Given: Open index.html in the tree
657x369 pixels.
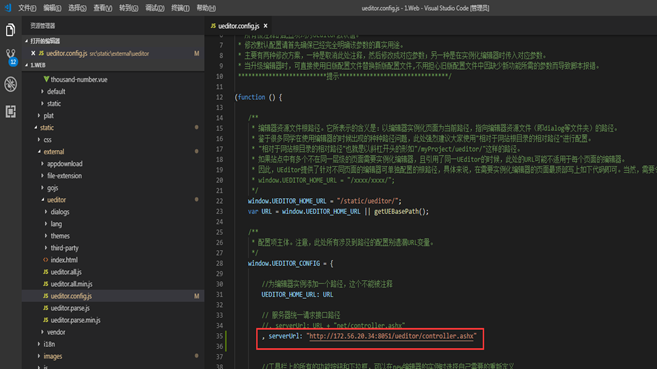Looking at the screenshot, I should coord(64,260).
